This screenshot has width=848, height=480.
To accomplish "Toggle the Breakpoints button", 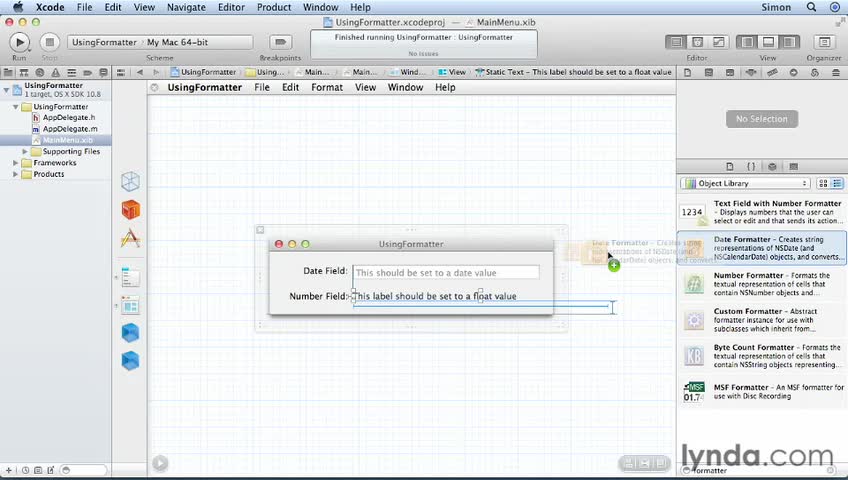I will point(280,42).
